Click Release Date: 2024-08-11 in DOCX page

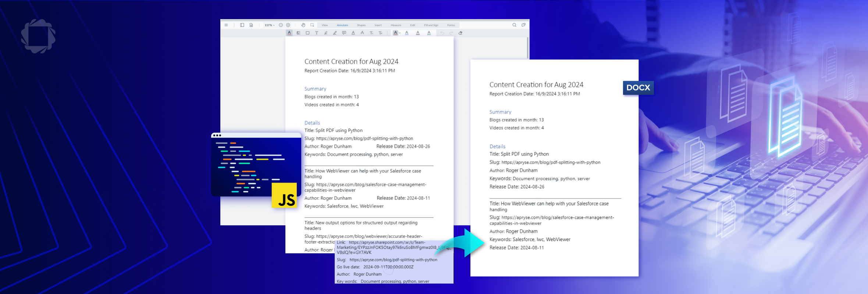click(x=516, y=248)
